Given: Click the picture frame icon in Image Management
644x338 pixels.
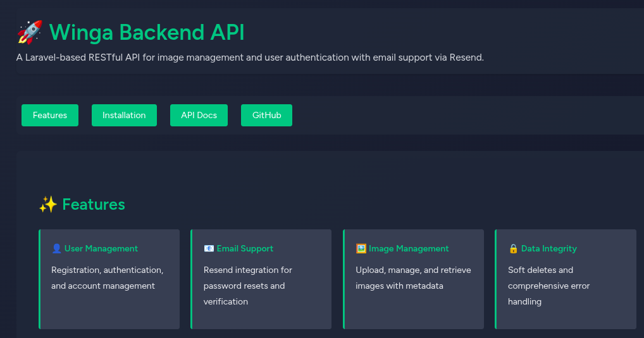Looking at the screenshot, I should click(361, 248).
